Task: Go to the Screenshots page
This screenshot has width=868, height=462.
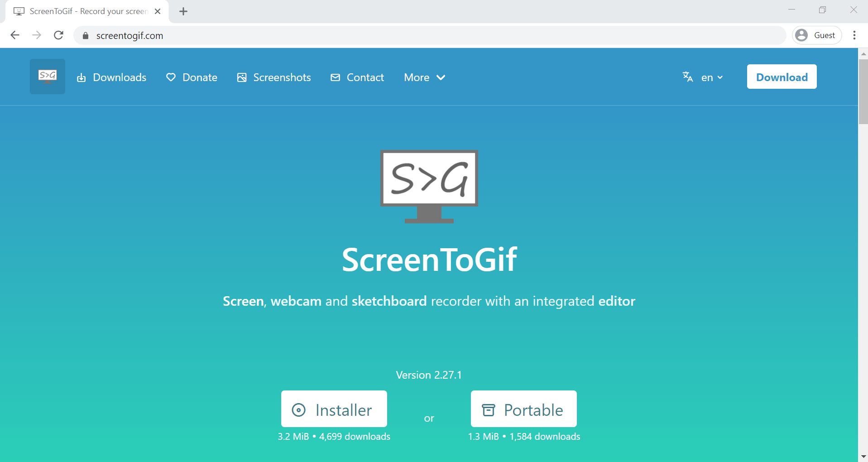Action: click(x=274, y=77)
